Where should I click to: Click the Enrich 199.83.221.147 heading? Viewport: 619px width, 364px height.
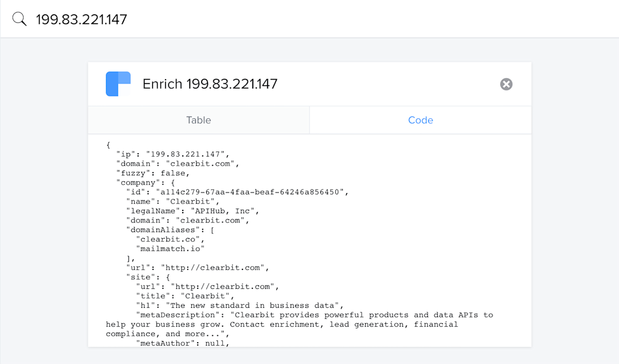point(210,84)
